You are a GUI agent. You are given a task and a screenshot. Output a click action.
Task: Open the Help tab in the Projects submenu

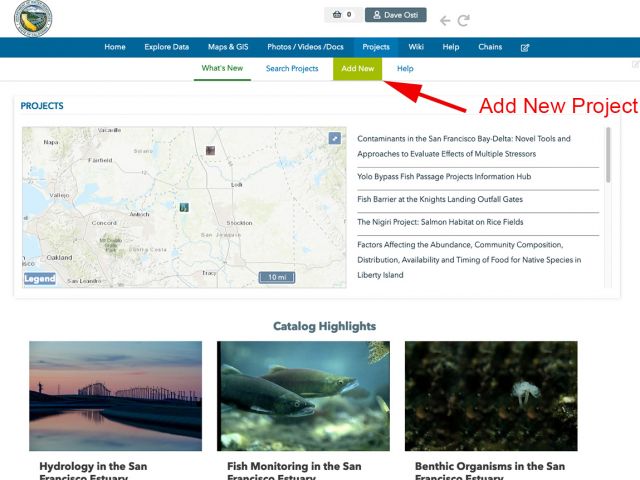tap(405, 69)
